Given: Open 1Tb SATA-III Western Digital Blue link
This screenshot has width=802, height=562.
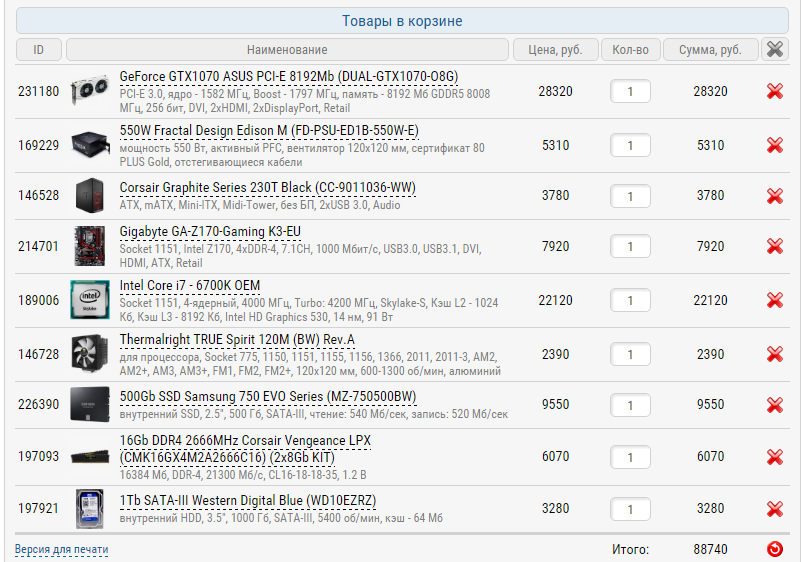Looking at the screenshot, I should [x=248, y=501].
